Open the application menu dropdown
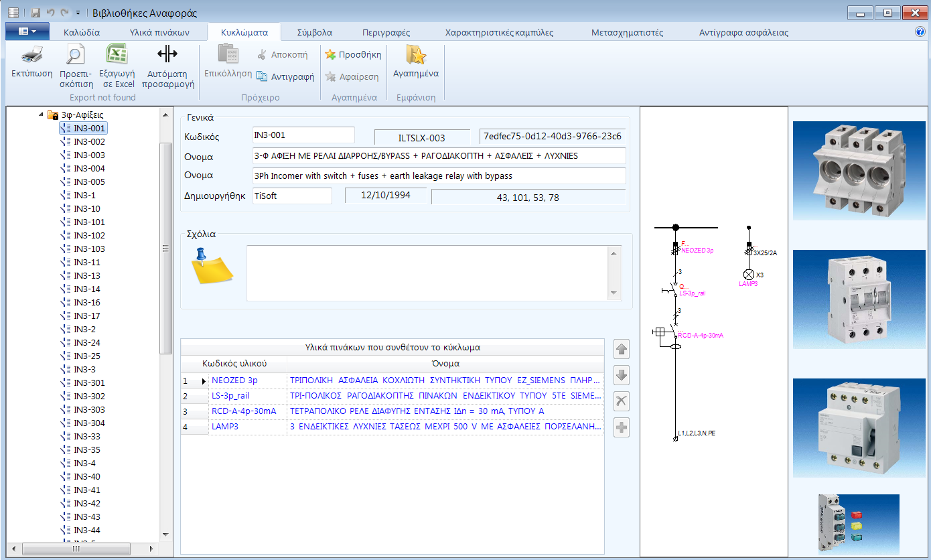The height and width of the screenshot is (560, 931). pyautogui.click(x=27, y=31)
